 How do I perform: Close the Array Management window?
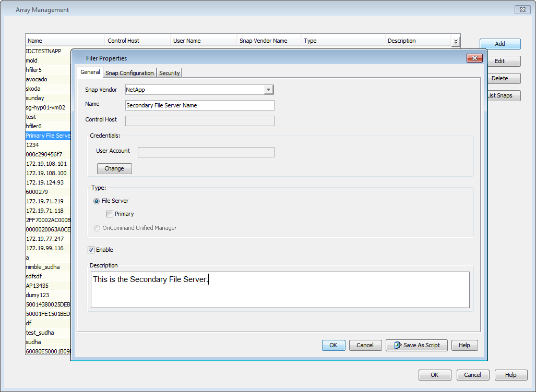(522, 10)
